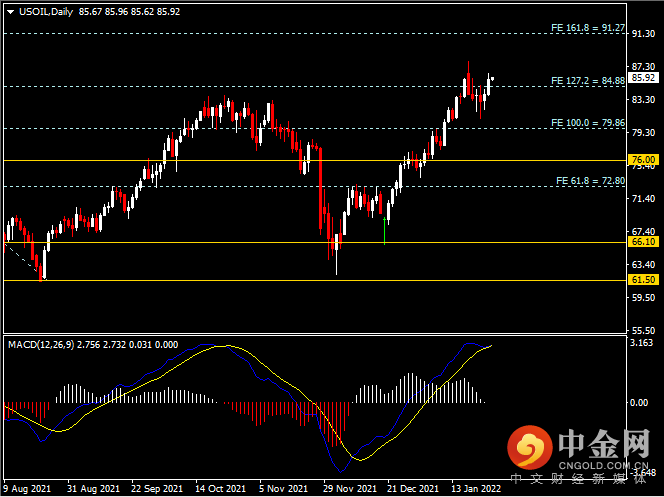This screenshot has width=664, height=497.
Task: Click the 5 Nov 2021 date label
Action: click(x=283, y=489)
